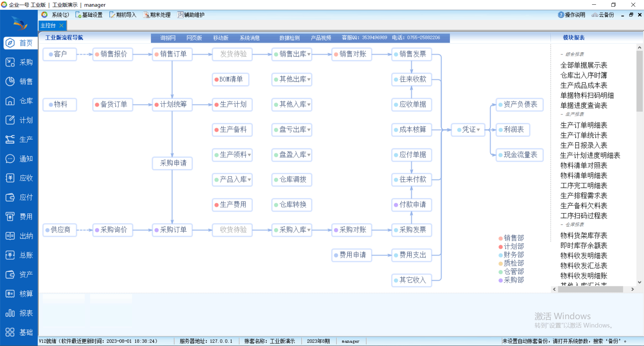The image size is (644, 346).
Task: Open the 生产 production sidebar icon
Action: [x=10, y=139]
